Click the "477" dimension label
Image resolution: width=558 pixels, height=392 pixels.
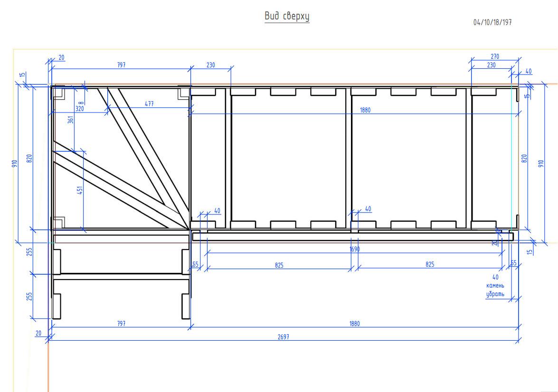point(150,104)
